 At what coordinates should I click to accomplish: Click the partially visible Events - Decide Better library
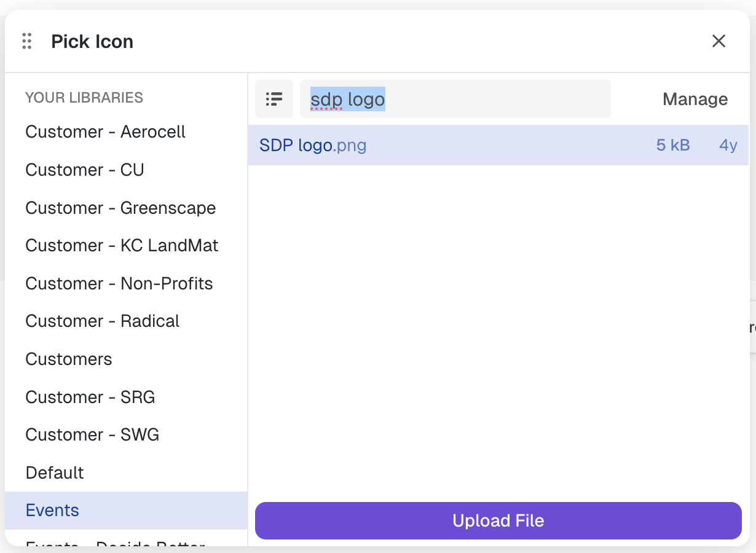pyautogui.click(x=126, y=542)
